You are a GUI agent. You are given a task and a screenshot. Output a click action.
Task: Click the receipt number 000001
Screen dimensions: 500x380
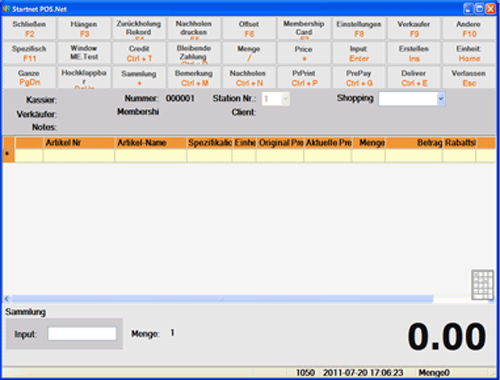click(x=180, y=98)
